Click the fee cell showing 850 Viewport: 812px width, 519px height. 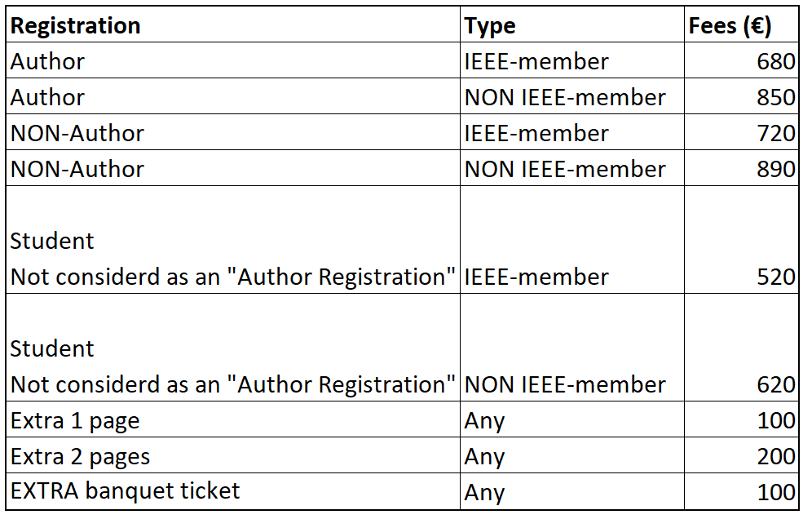[742, 96]
